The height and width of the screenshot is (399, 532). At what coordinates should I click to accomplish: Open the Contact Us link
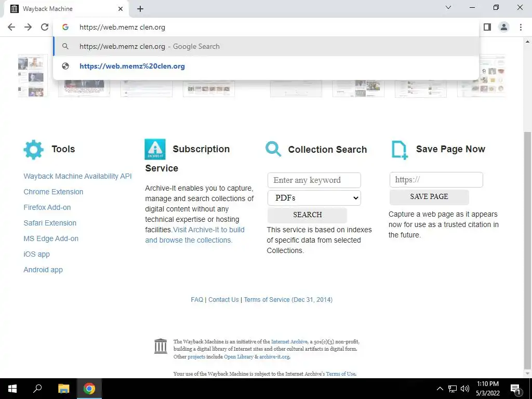pyautogui.click(x=223, y=300)
